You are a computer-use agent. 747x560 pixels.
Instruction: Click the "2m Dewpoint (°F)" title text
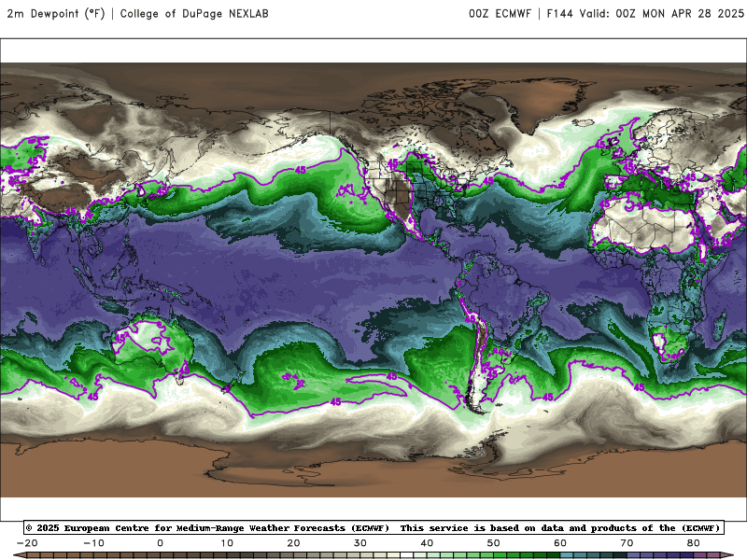pos(56,14)
